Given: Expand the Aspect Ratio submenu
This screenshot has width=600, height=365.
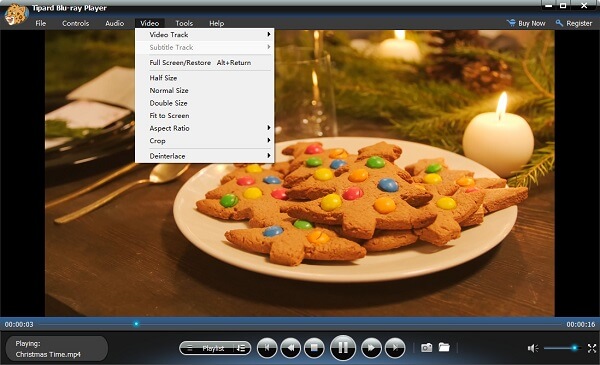Looking at the screenshot, I should (x=205, y=128).
